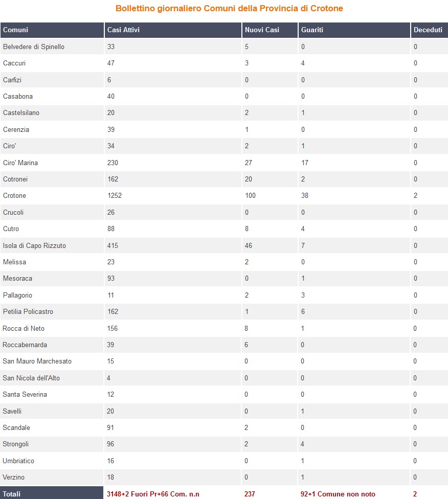Select the Verzino row name
Image resolution: width=448 pixels, height=499 pixels.
(x=14, y=478)
